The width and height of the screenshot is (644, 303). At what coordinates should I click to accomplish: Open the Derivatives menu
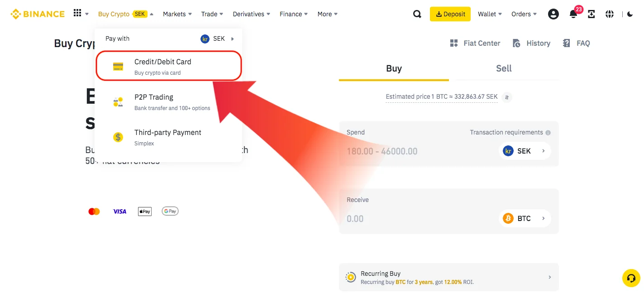click(251, 14)
